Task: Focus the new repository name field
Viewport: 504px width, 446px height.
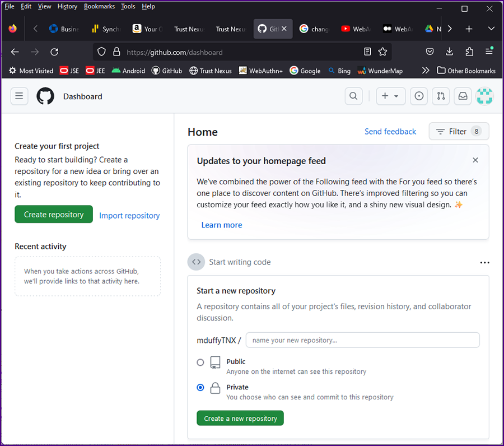Action: pyautogui.click(x=362, y=340)
